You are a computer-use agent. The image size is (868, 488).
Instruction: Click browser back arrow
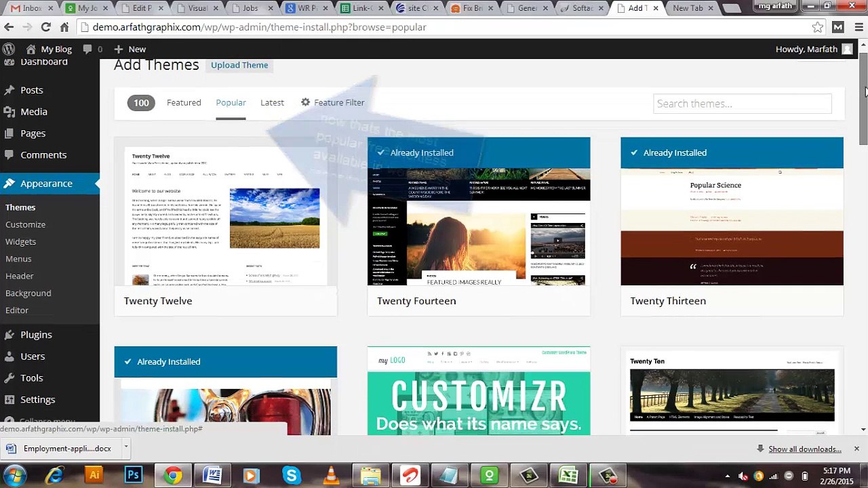coord(9,27)
